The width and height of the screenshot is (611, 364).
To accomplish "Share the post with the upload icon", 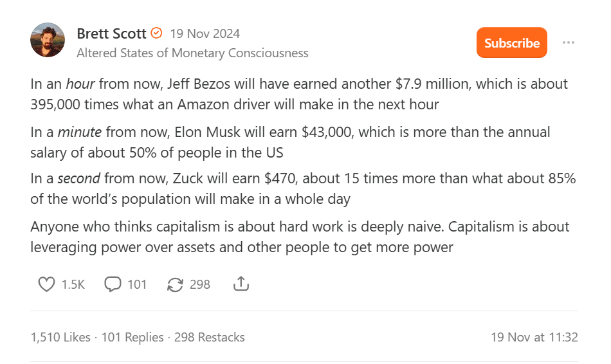I will 241,284.
